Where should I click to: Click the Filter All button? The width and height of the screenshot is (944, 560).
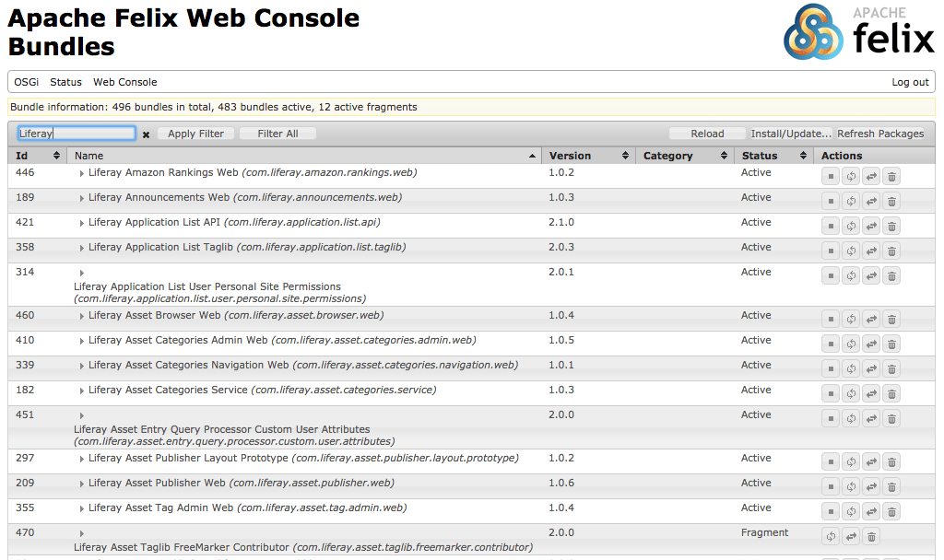tap(277, 134)
